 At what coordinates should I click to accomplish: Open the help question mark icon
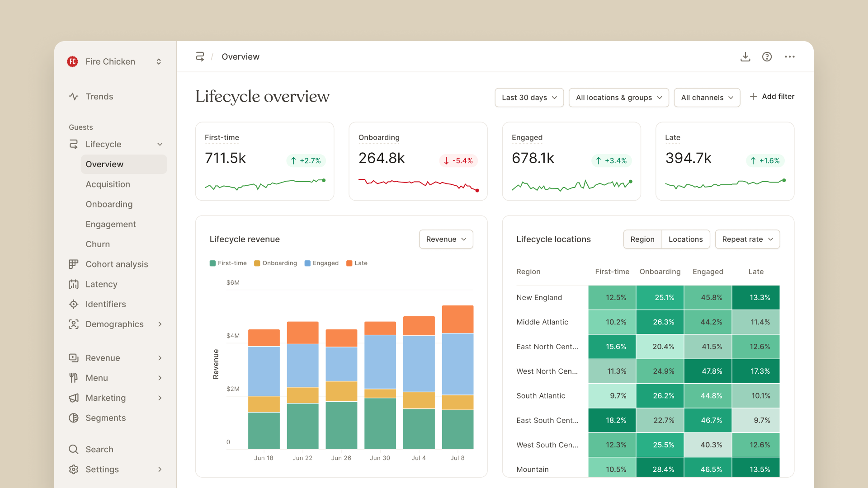(767, 57)
